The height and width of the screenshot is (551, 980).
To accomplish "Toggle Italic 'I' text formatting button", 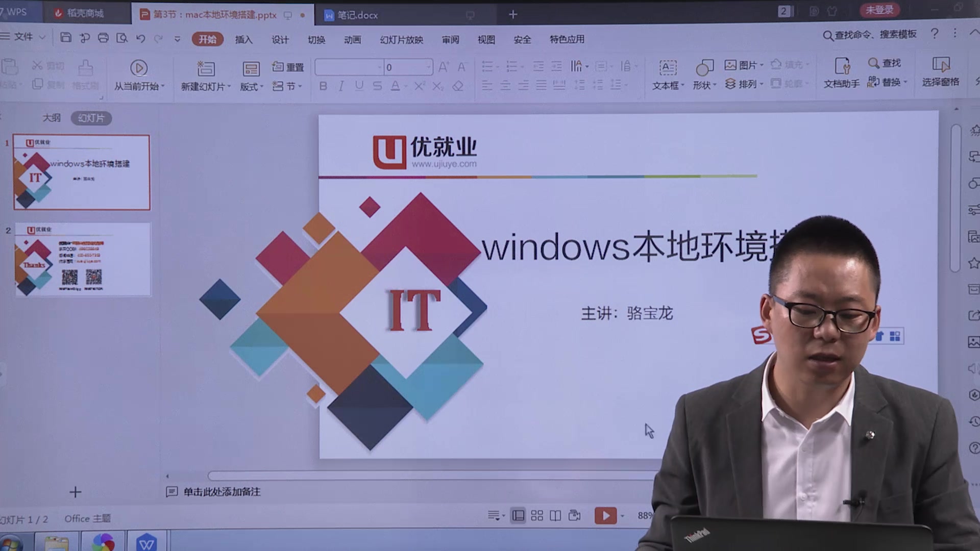I will pyautogui.click(x=340, y=85).
